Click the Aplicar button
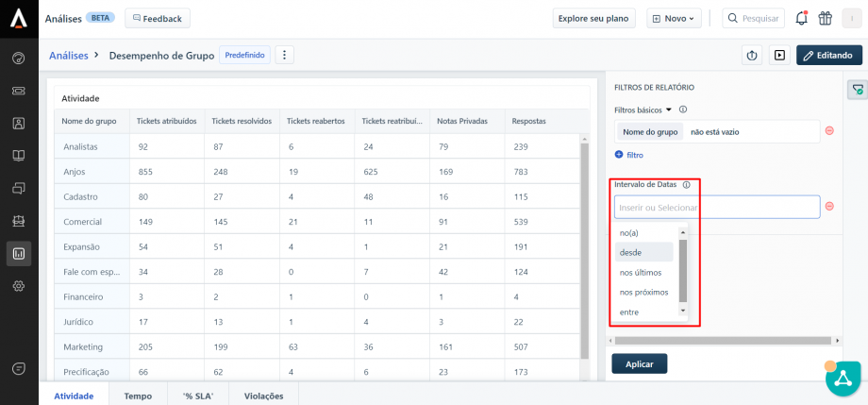Viewport: 868px width, 405px height. pos(639,363)
